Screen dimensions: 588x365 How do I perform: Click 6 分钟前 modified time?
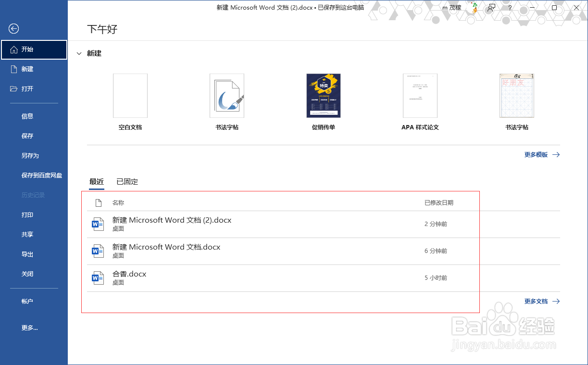(x=436, y=251)
